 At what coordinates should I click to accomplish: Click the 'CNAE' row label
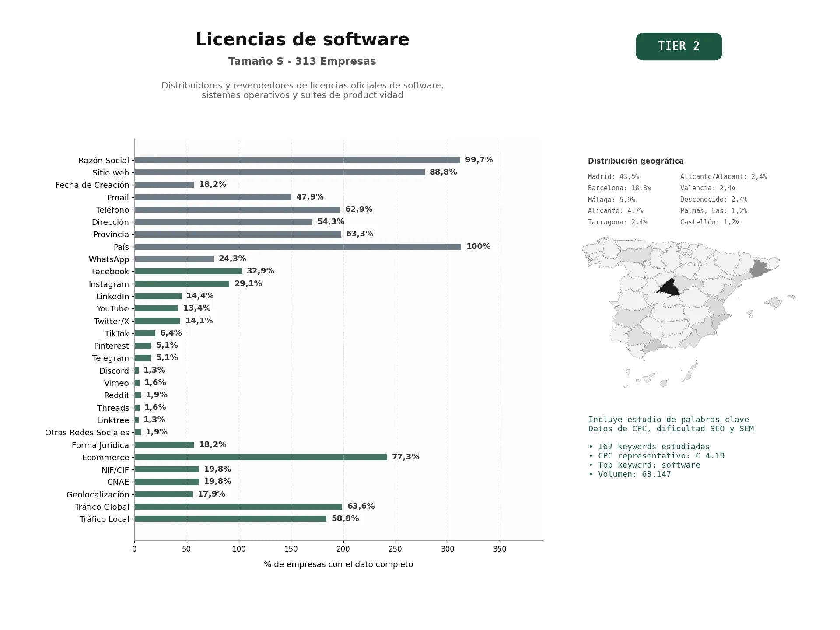tap(118, 482)
